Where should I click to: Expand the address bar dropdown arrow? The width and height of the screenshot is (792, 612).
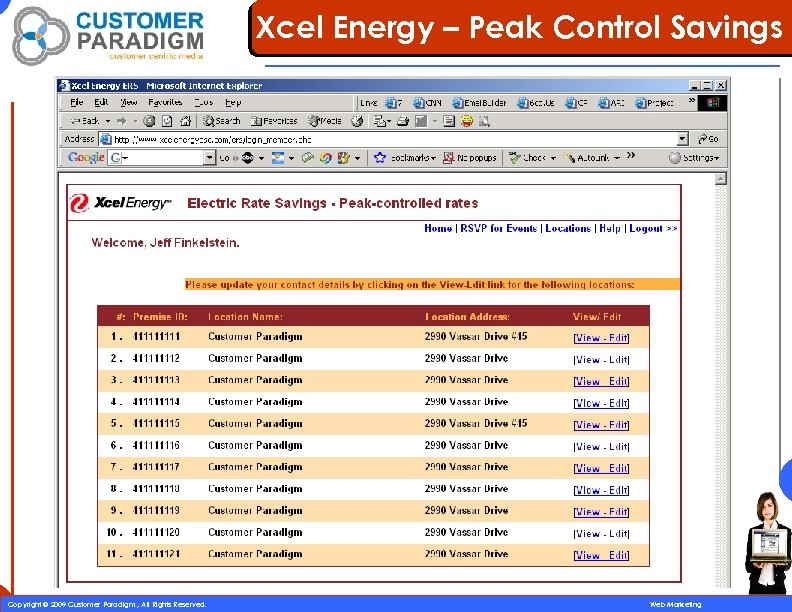pos(682,139)
